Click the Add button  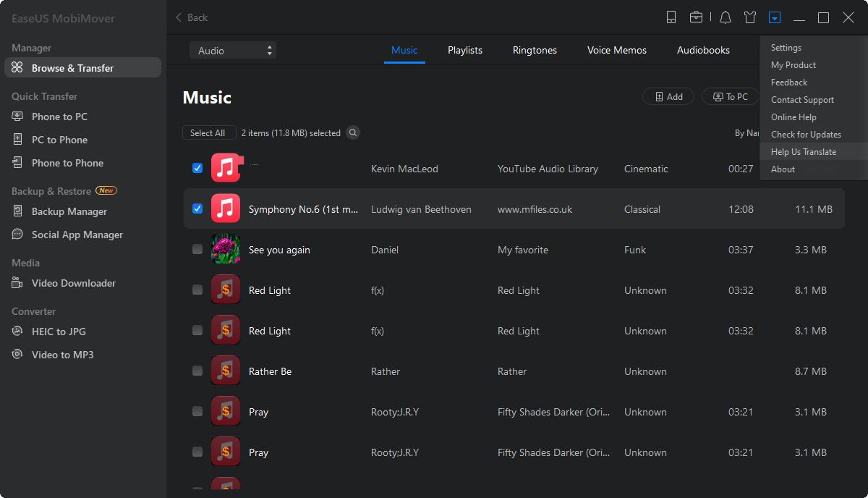668,97
